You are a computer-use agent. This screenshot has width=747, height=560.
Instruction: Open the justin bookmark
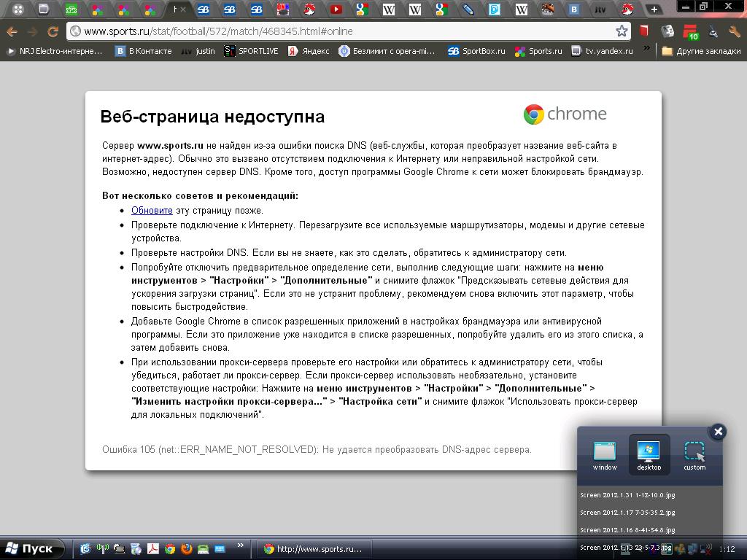pos(198,51)
